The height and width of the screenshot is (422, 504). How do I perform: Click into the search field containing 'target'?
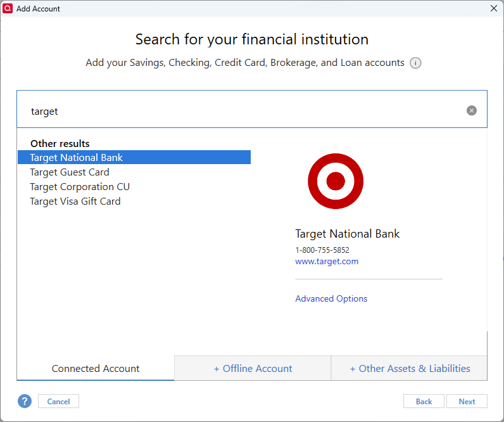pyautogui.click(x=252, y=110)
